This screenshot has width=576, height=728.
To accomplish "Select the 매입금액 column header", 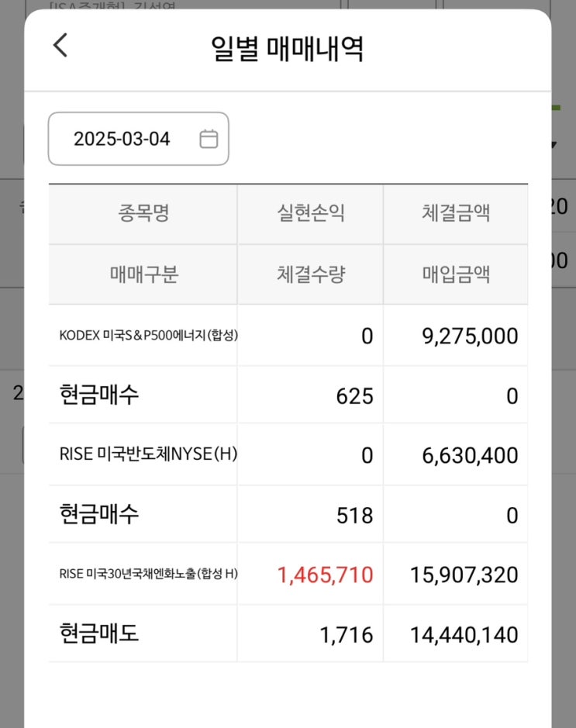I will pyautogui.click(x=456, y=274).
